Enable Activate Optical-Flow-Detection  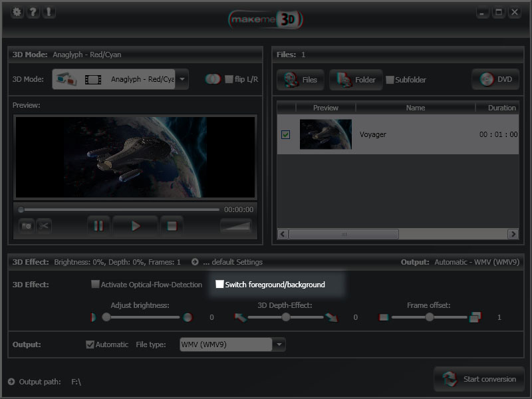(x=95, y=284)
